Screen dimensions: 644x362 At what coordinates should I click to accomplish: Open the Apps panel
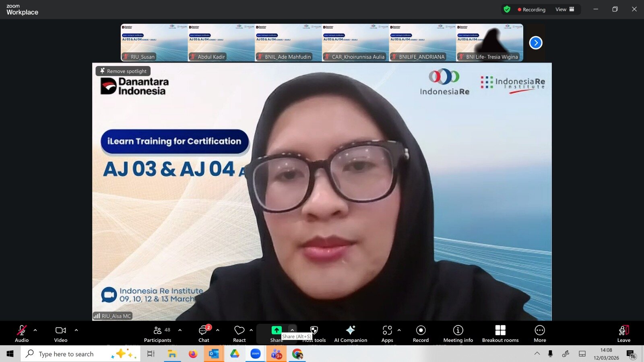[387, 333]
